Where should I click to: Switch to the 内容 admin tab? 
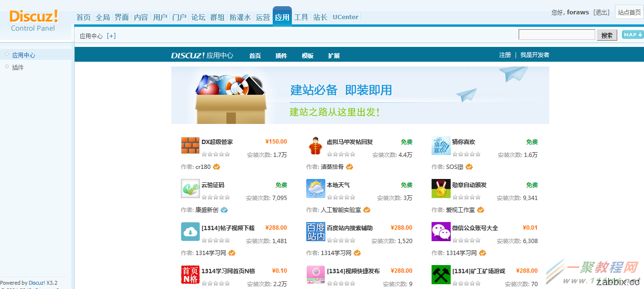141,17
